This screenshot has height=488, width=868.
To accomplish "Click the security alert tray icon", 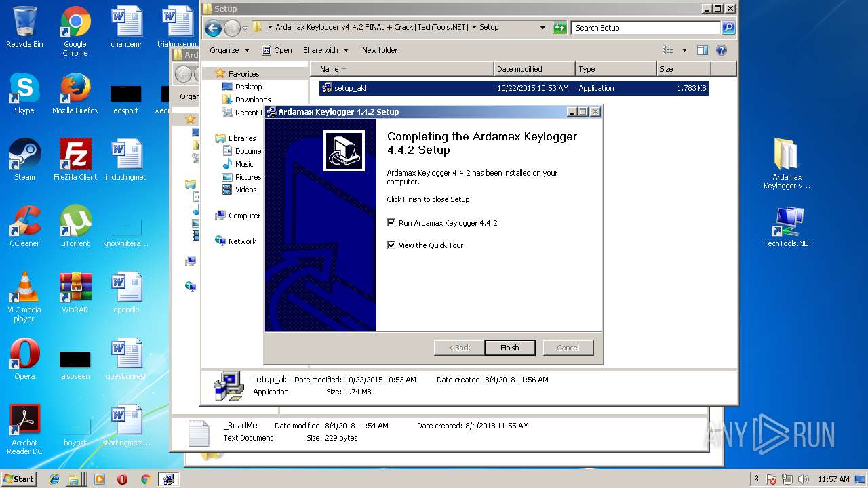I will click(x=771, y=479).
